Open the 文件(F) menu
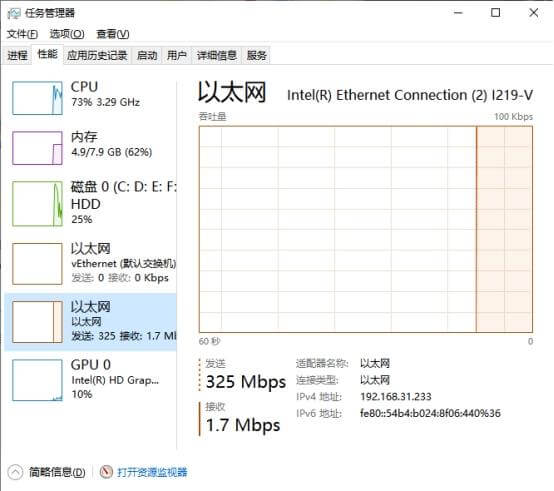 point(22,34)
